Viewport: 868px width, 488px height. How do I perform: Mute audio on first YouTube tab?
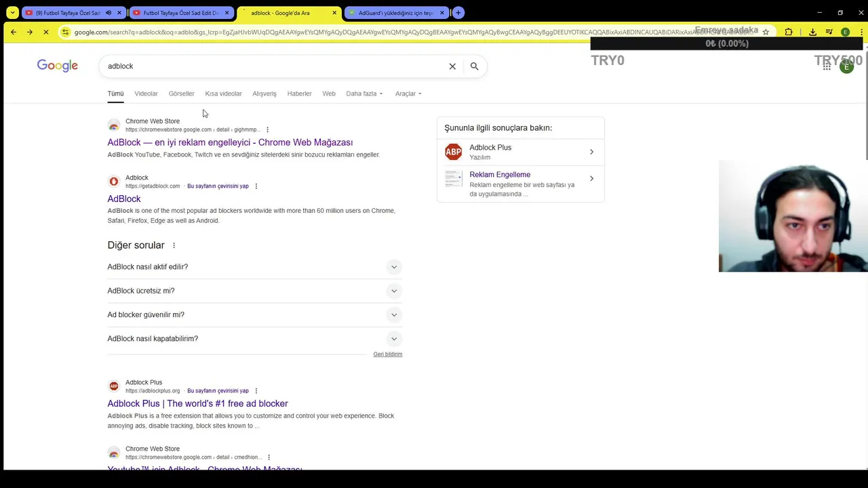[x=108, y=12]
